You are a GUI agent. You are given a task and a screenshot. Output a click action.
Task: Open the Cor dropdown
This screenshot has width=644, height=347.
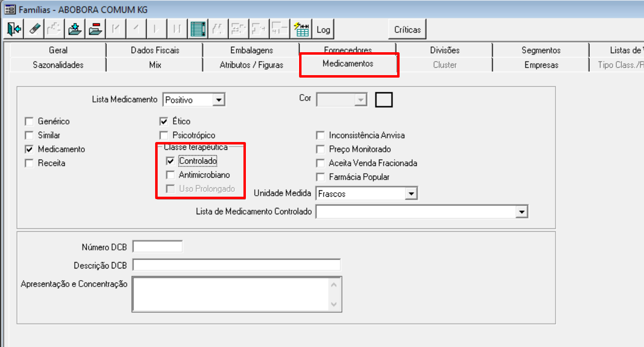click(361, 100)
